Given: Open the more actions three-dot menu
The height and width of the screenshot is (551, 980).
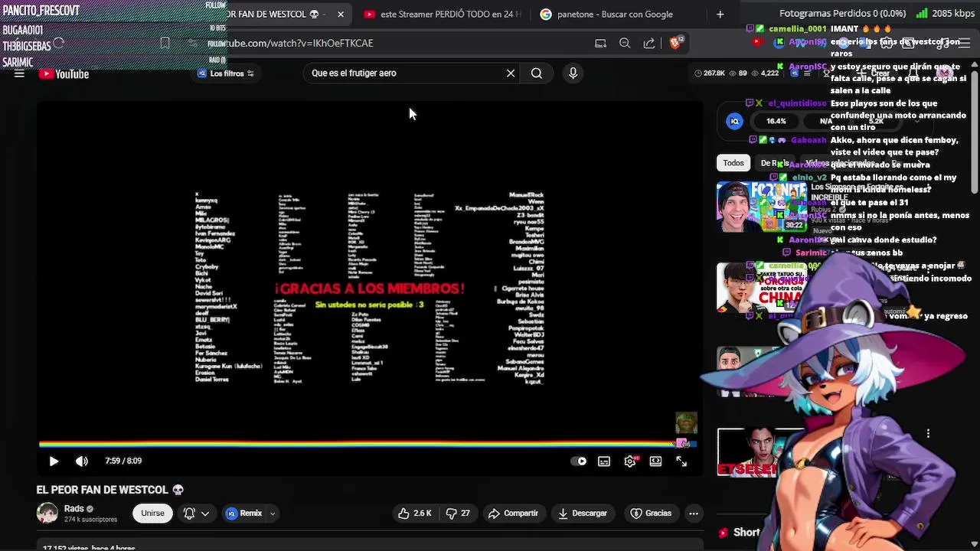Looking at the screenshot, I should [x=694, y=514].
